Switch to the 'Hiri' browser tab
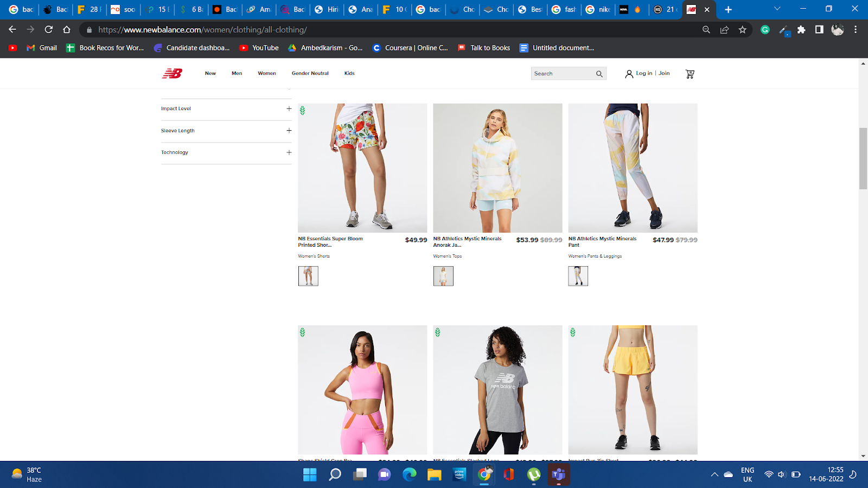Screen dimensions: 868x488 (327, 9)
